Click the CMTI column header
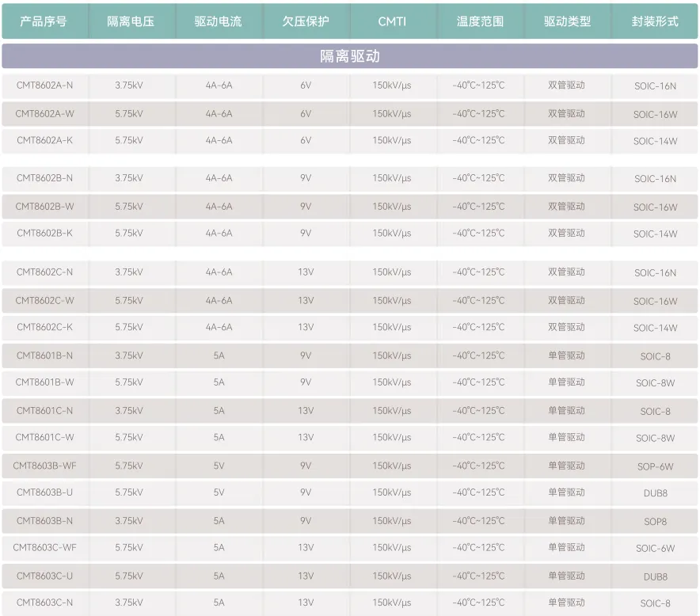Screen dimensions: 700x616 393,21
